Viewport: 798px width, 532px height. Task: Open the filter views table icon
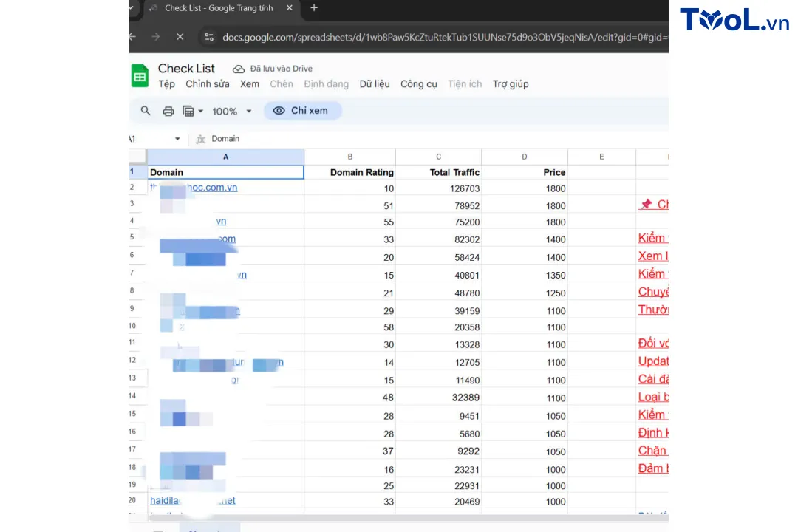coord(188,111)
